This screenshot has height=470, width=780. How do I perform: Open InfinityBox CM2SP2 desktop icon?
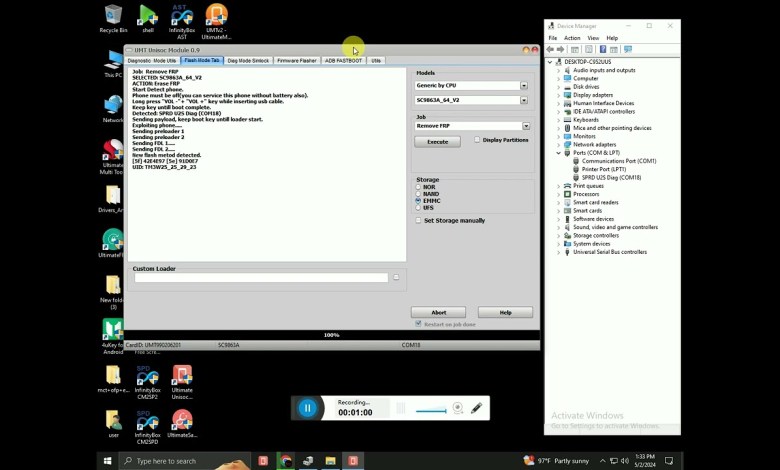(x=147, y=382)
